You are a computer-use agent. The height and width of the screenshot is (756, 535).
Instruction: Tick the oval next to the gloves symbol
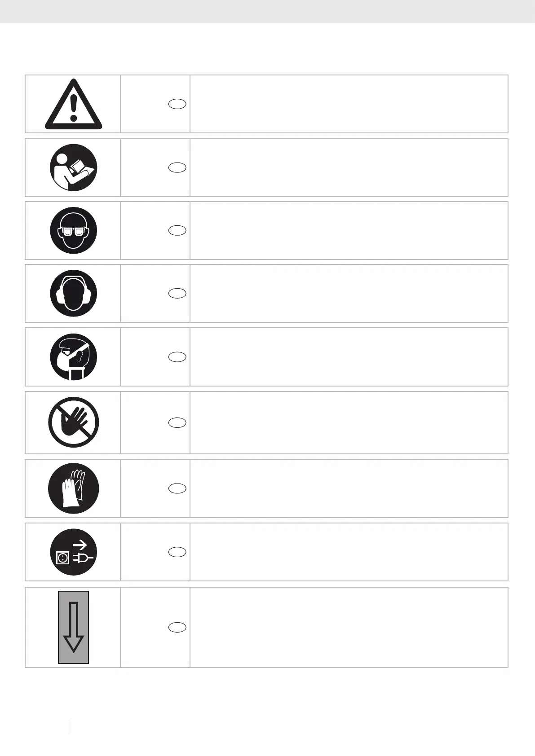click(x=177, y=488)
